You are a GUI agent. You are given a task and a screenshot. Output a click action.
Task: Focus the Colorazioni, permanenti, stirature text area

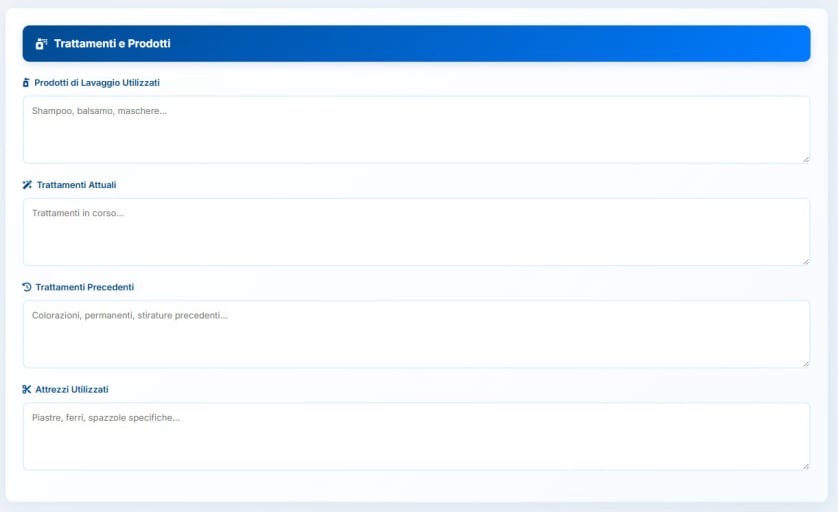415,334
